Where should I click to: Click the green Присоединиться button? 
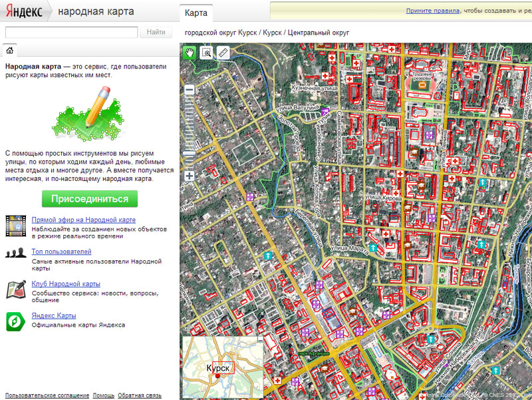click(x=90, y=198)
